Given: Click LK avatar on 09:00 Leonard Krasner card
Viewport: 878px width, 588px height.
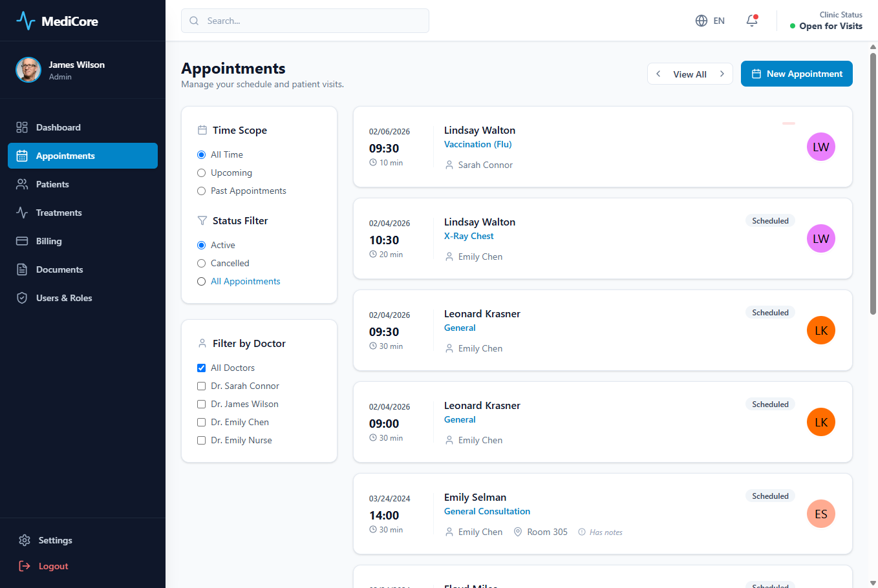Looking at the screenshot, I should point(821,422).
